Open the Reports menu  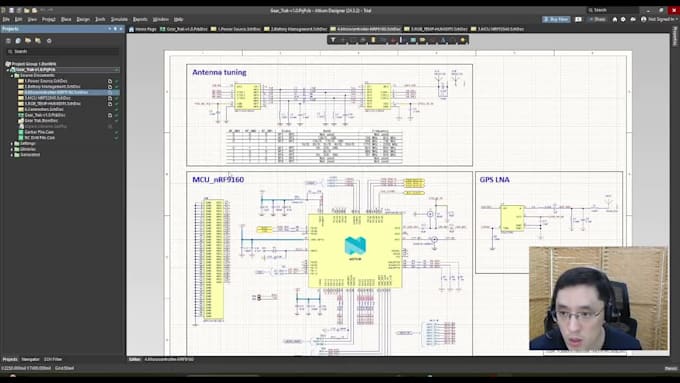(140, 20)
